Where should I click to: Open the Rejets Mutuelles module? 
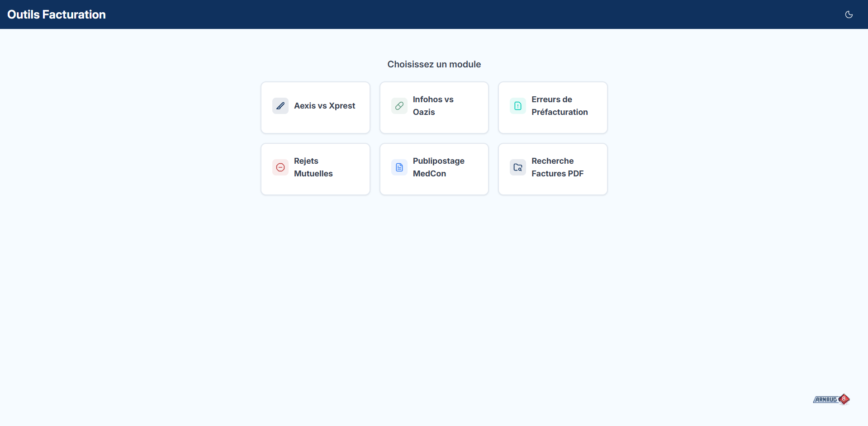(x=315, y=169)
